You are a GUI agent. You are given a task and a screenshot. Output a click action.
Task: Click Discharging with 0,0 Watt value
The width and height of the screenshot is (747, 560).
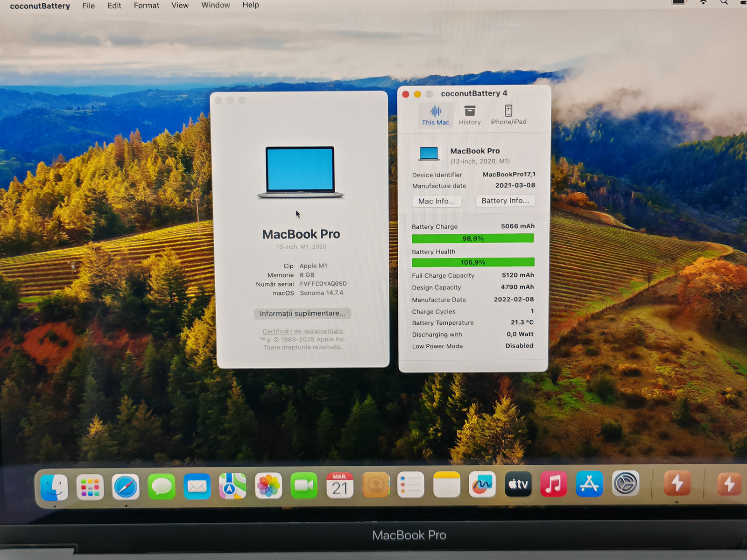pyautogui.click(x=520, y=334)
